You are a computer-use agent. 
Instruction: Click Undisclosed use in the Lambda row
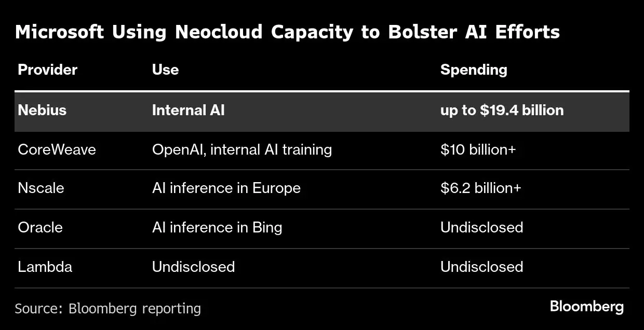tap(193, 267)
